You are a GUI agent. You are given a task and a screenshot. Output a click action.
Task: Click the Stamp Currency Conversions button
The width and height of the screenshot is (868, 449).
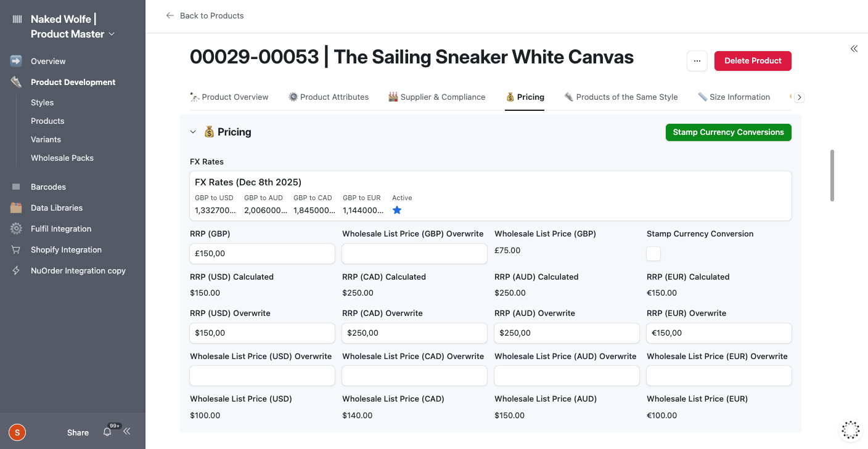pyautogui.click(x=729, y=132)
